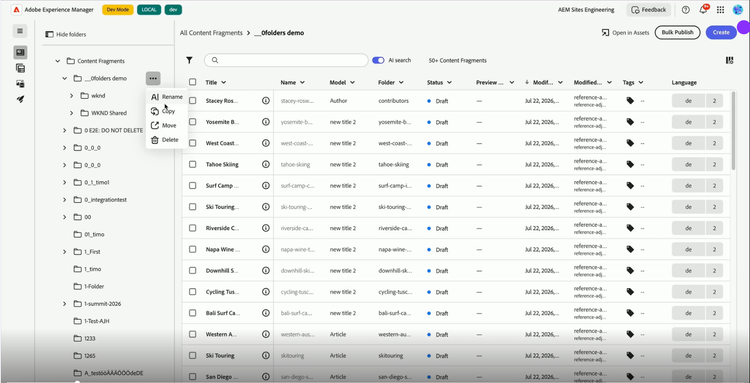This screenshot has width=750, height=383.
Task: Click the vertical scrollbar of the table
Action: (x=734, y=131)
